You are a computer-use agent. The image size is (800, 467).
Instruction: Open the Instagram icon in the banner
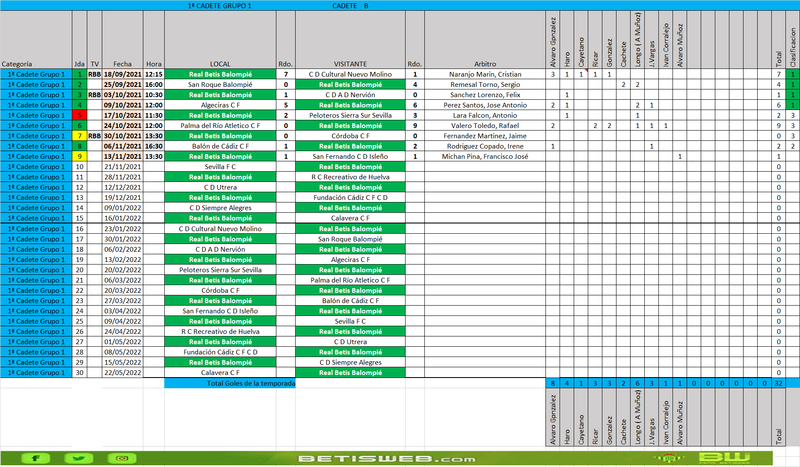(121, 458)
